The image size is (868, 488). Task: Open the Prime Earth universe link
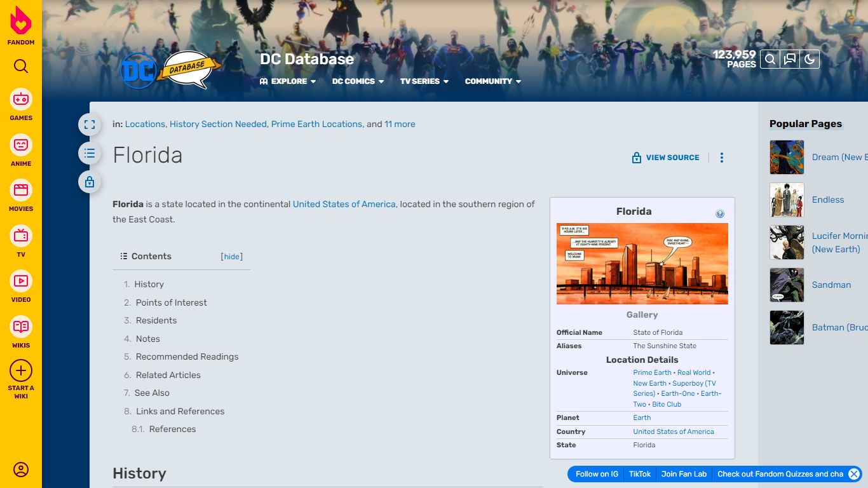pyautogui.click(x=652, y=373)
